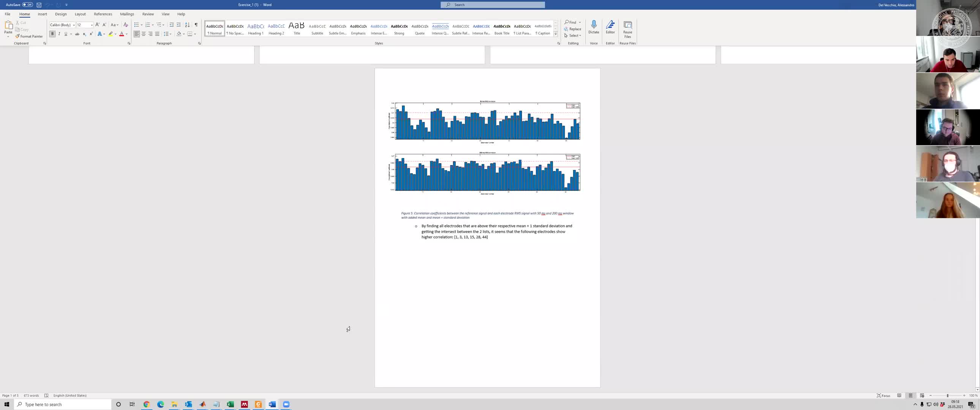The image size is (980, 410).
Task: Start voice typing with the Dictate tool
Action: pyautogui.click(x=593, y=27)
